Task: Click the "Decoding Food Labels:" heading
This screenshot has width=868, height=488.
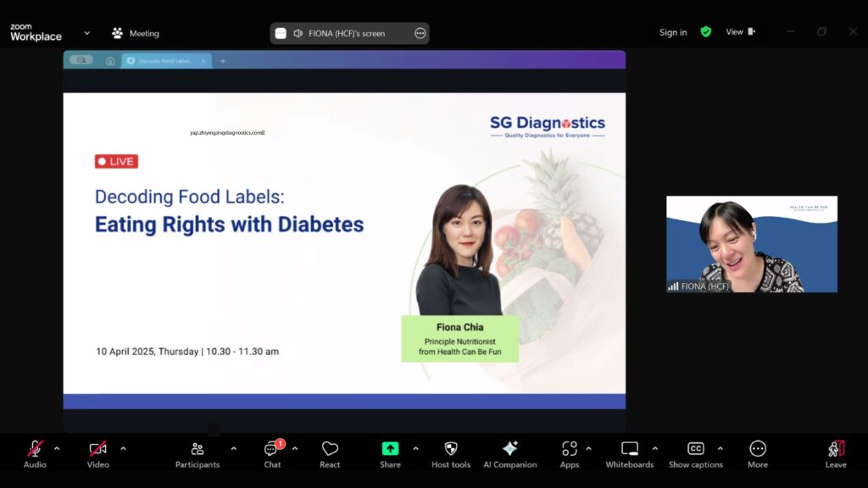Action: (x=189, y=197)
